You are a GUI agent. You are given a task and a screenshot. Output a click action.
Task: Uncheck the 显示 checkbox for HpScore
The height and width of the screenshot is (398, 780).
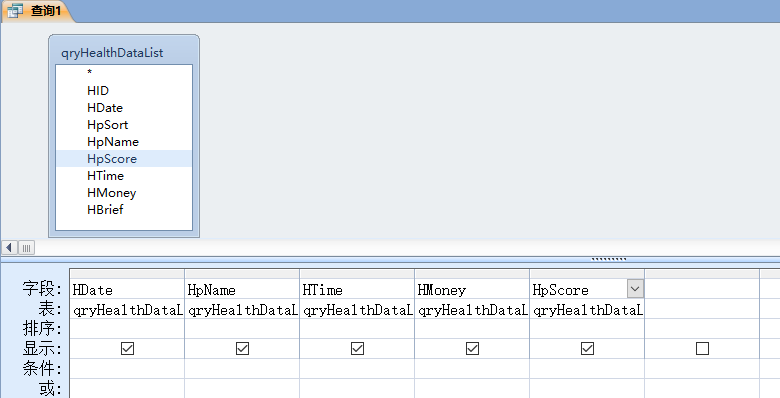coord(587,348)
